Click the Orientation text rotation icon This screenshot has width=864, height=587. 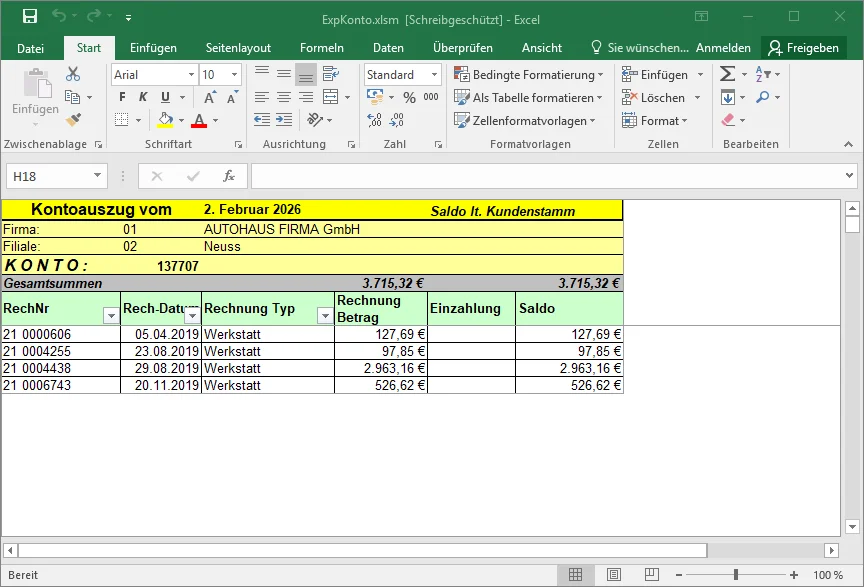click(x=315, y=120)
